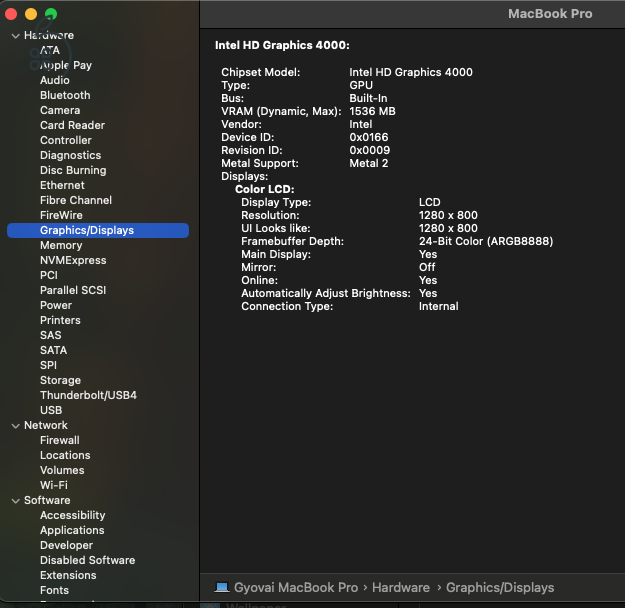Collapse the Software section chevron
625x608 pixels.
(x=16, y=501)
